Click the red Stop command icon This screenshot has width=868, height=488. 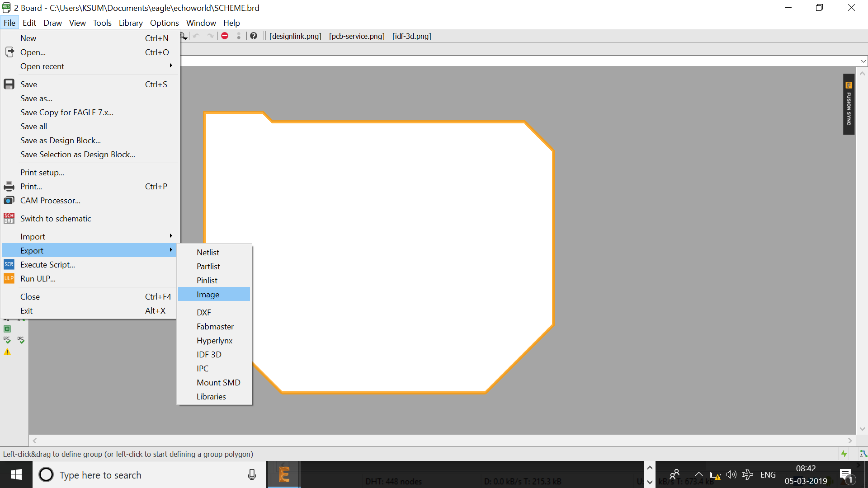[225, 36]
